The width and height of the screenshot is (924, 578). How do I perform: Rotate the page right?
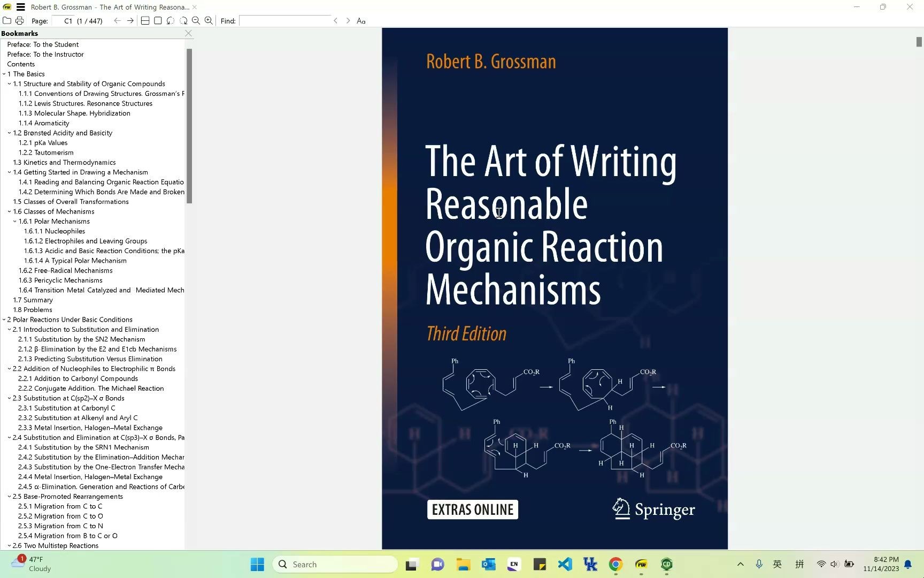click(x=183, y=20)
